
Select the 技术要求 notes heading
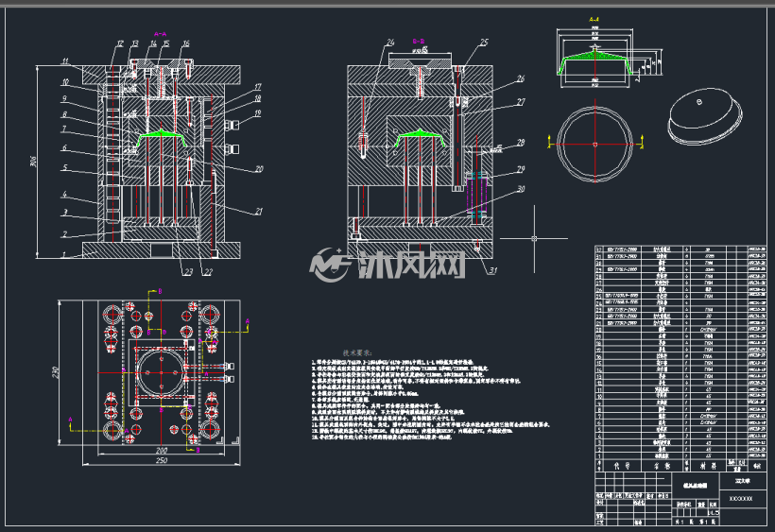[357, 352]
